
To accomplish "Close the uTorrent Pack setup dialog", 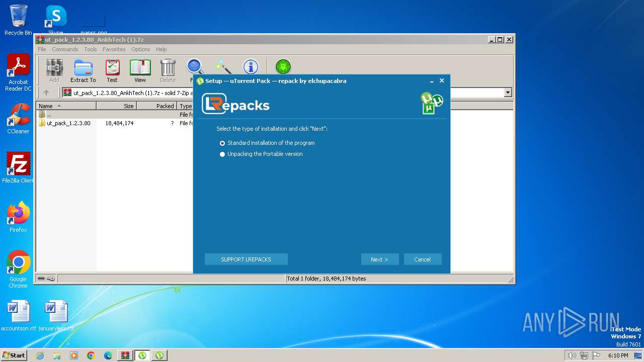I will tap(442, 80).
